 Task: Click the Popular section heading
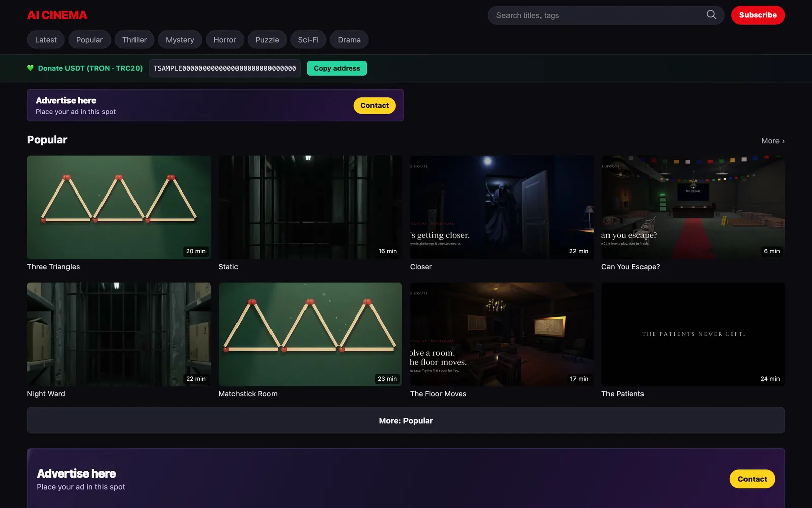click(47, 140)
